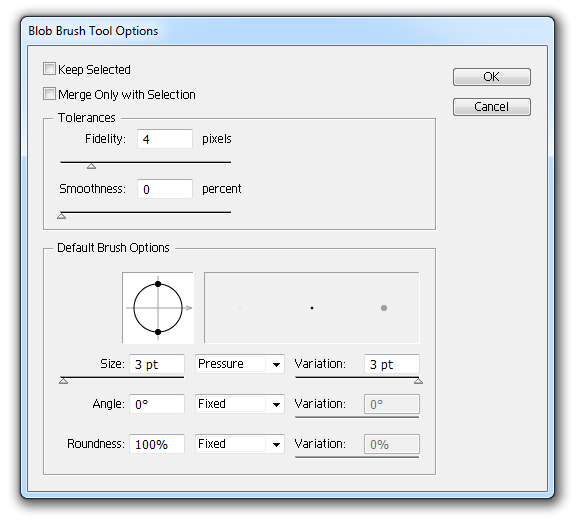Enable the Keep Selected checkbox

pyautogui.click(x=49, y=69)
